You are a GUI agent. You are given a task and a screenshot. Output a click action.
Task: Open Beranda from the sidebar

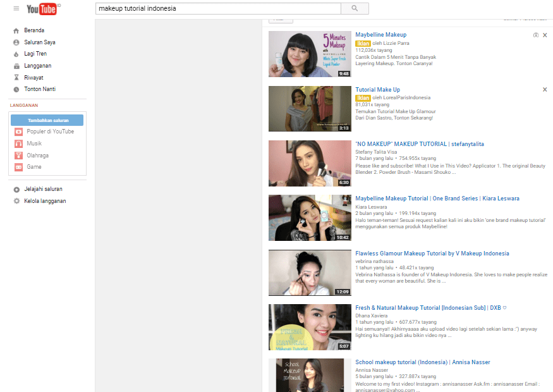[x=34, y=30]
